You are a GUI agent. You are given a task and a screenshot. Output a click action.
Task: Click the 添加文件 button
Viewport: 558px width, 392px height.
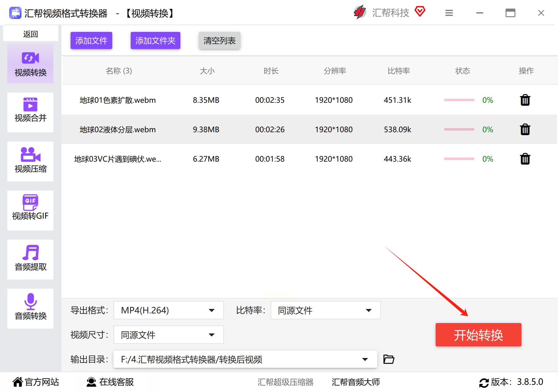[x=91, y=40]
